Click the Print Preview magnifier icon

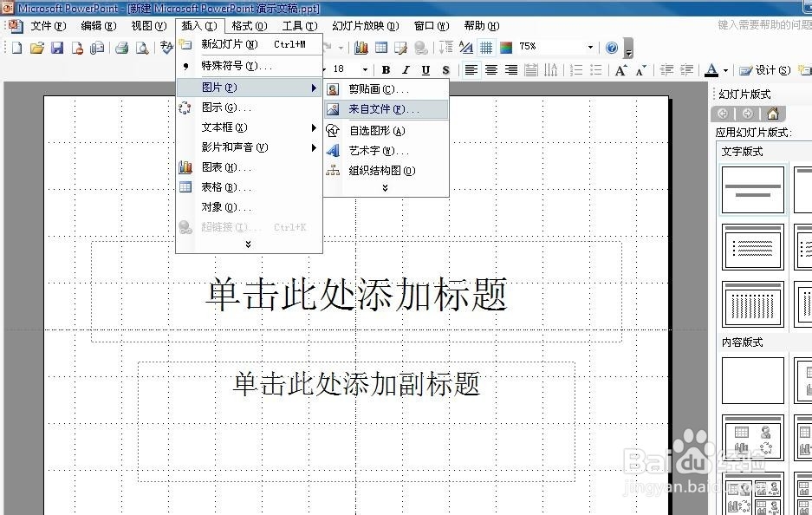pyautogui.click(x=142, y=49)
